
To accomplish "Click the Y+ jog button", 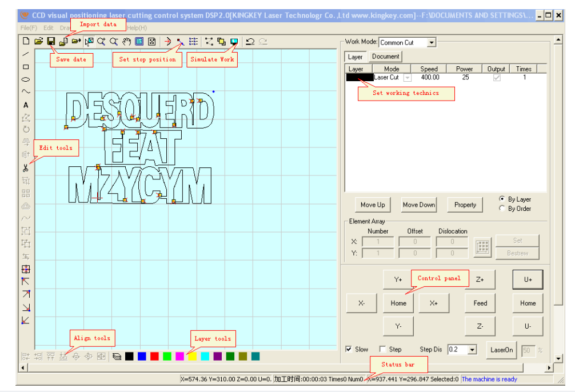I will 398,279.
